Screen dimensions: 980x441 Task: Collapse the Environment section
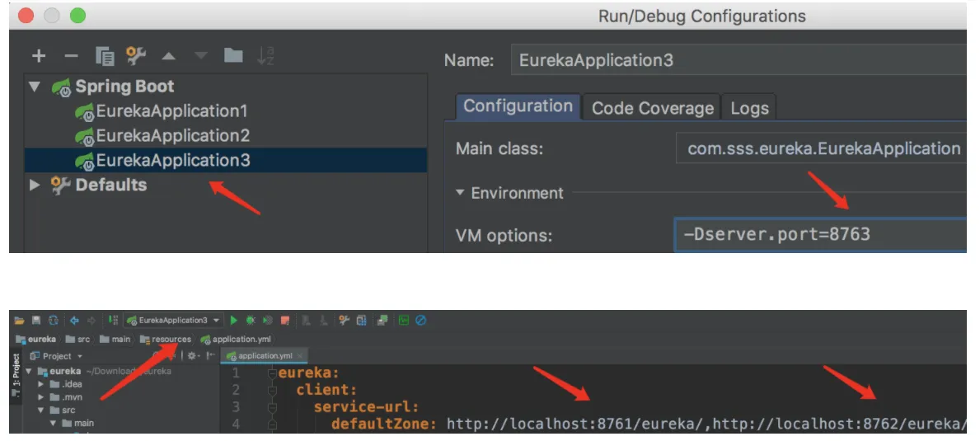pyautogui.click(x=460, y=192)
